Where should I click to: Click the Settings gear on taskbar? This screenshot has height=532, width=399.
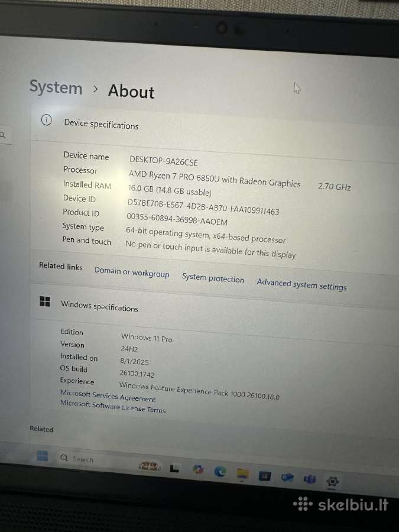tap(332, 481)
